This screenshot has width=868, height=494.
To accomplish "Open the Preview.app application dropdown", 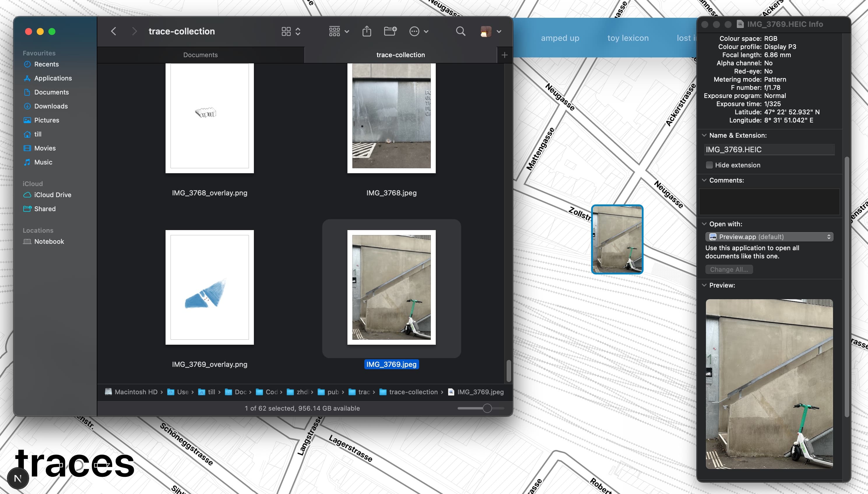I will tap(769, 237).
